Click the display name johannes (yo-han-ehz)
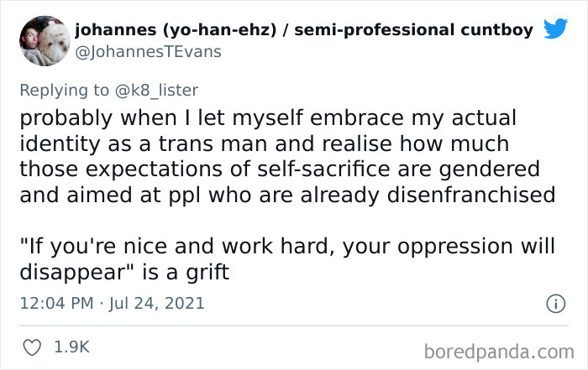Viewport: 588px width, 370px height. (176, 30)
